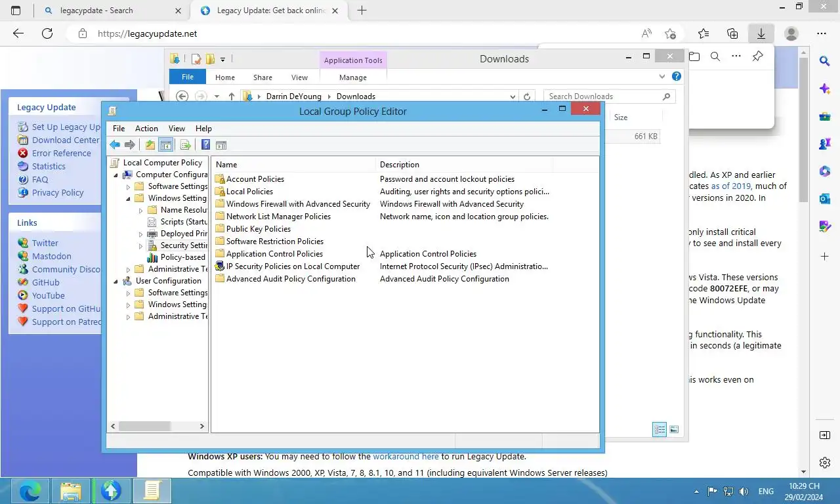Open Share tab in Downloads window
Image resolution: width=840 pixels, height=504 pixels.
(262, 77)
